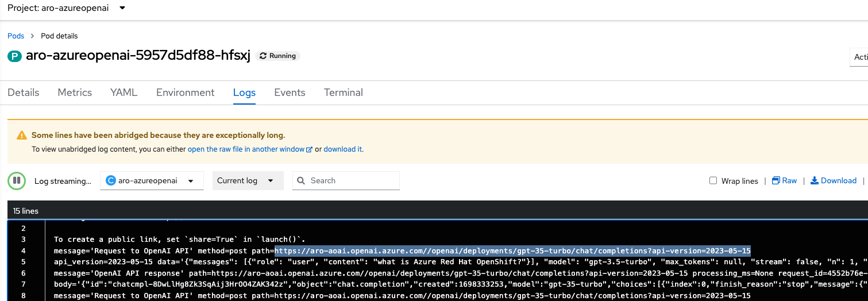This screenshot has width=868, height=301.
Task: Enable the Wrap lines checkbox
Action: click(x=713, y=180)
